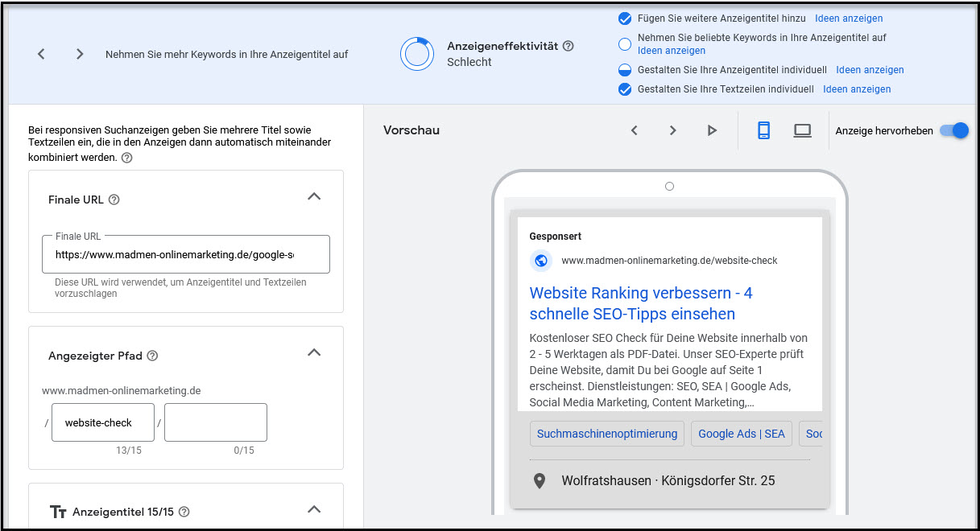Go to previous suggestion in top bar
Screen dimensions: 980x531
click(x=41, y=54)
